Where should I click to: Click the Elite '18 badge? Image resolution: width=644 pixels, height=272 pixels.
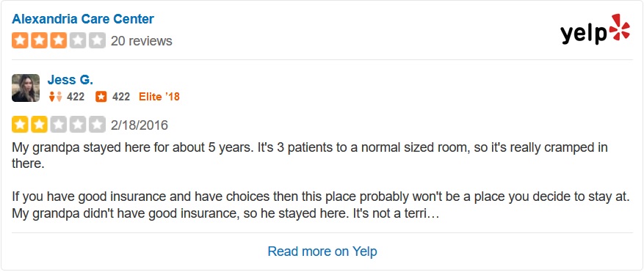coord(159,97)
